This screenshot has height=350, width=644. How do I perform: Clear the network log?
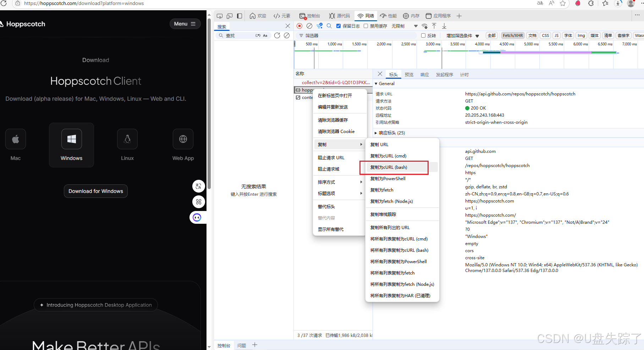309,26
